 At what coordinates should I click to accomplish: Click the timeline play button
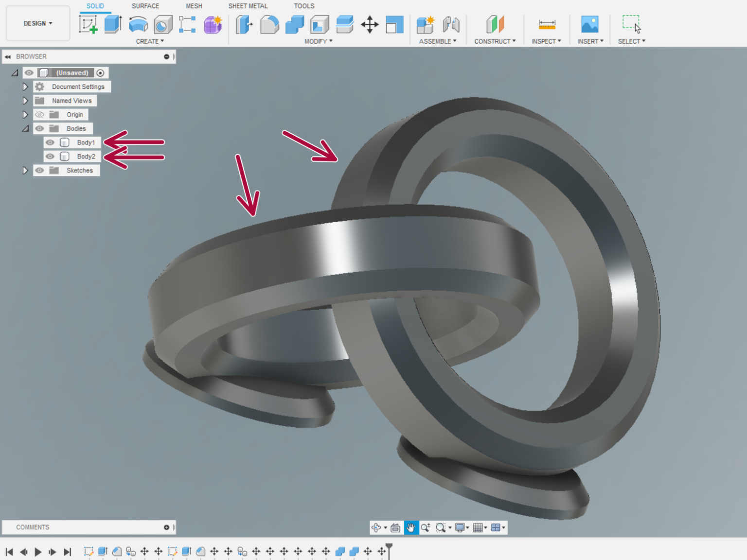click(38, 552)
